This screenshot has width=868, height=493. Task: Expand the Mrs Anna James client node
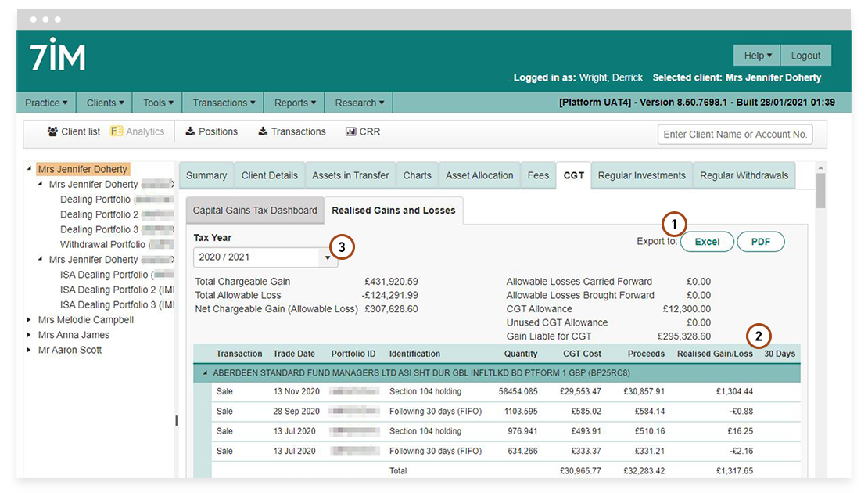click(29, 335)
